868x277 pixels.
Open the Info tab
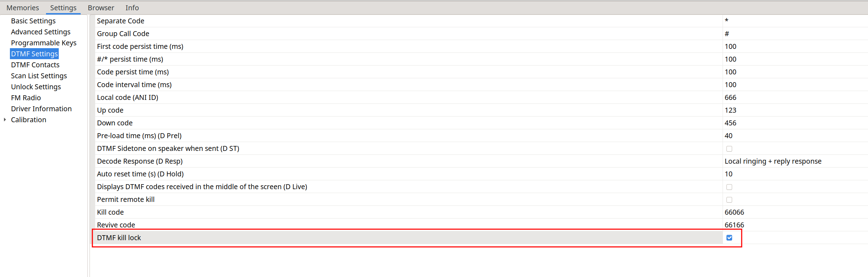point(132,8)
